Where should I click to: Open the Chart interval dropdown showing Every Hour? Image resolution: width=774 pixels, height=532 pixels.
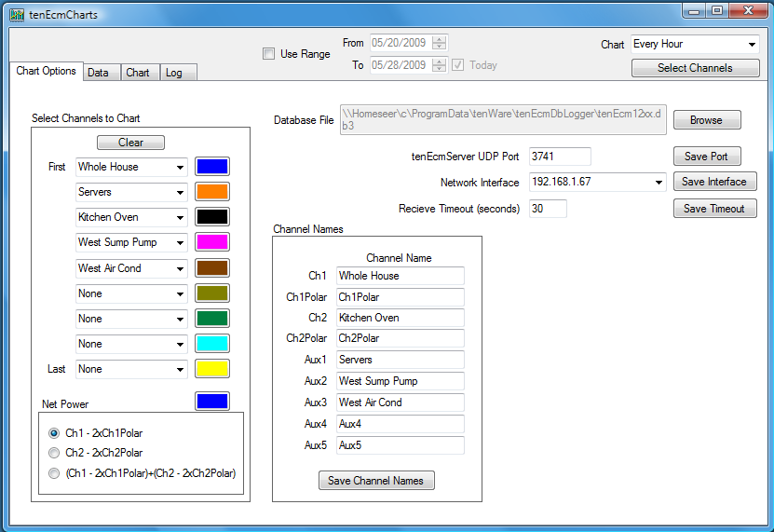coord(695,45)
